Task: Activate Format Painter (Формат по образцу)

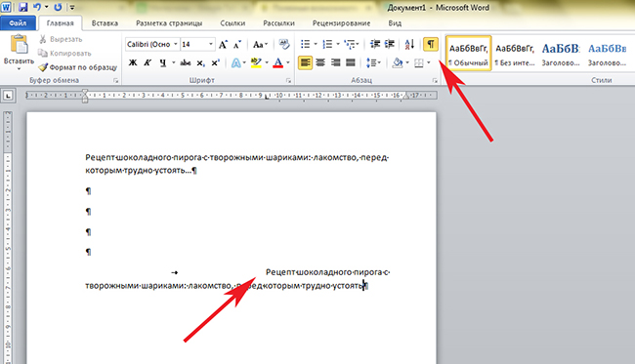Action: (x=78, y=67)
